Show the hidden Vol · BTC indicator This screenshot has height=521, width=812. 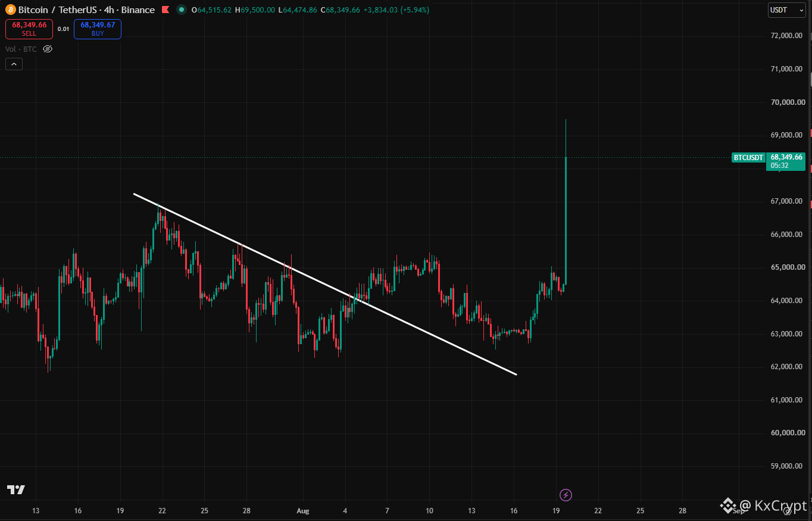click(x=48, y=49)
